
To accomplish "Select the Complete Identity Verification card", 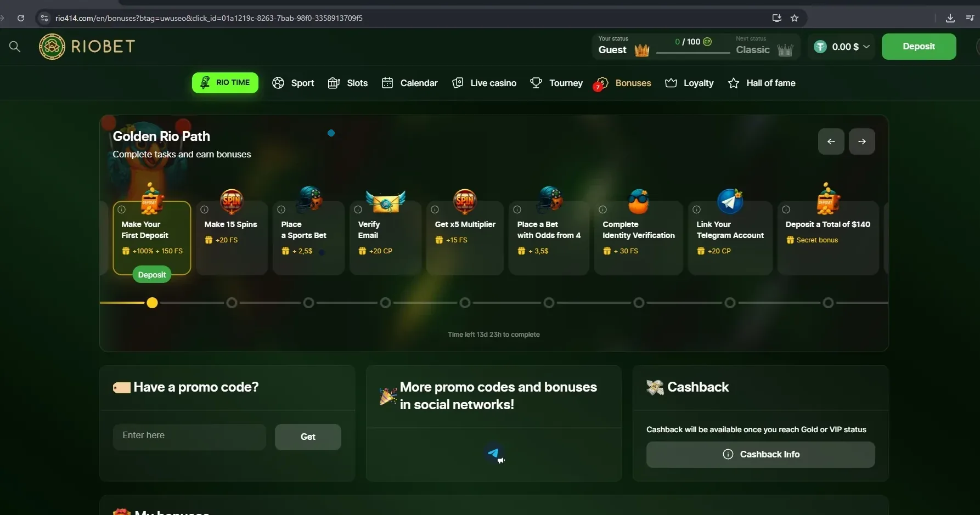I will [x=639, y=238].
